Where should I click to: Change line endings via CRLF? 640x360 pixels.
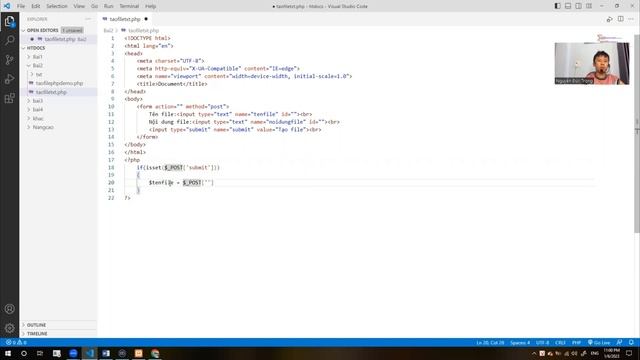560,342
